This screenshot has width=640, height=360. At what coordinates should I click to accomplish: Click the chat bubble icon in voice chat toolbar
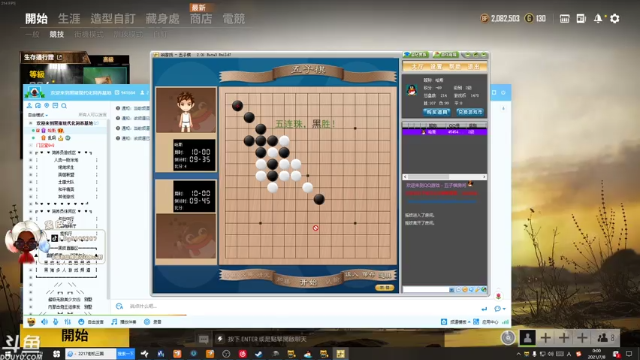coord(38,106)
